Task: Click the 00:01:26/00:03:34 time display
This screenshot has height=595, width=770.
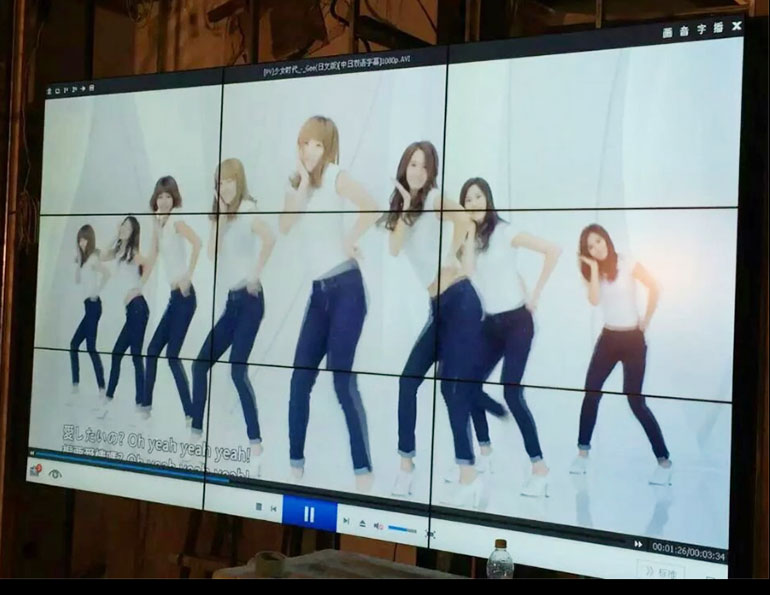Action: [x=688, y=551]
